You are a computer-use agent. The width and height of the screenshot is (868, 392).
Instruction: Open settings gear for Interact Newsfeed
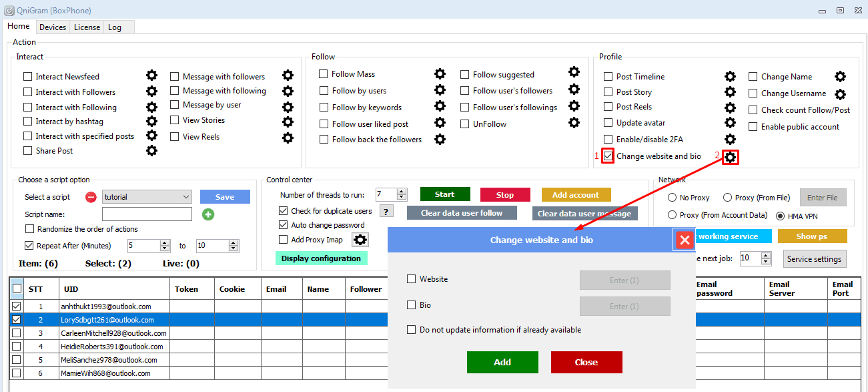coord(151,75)
